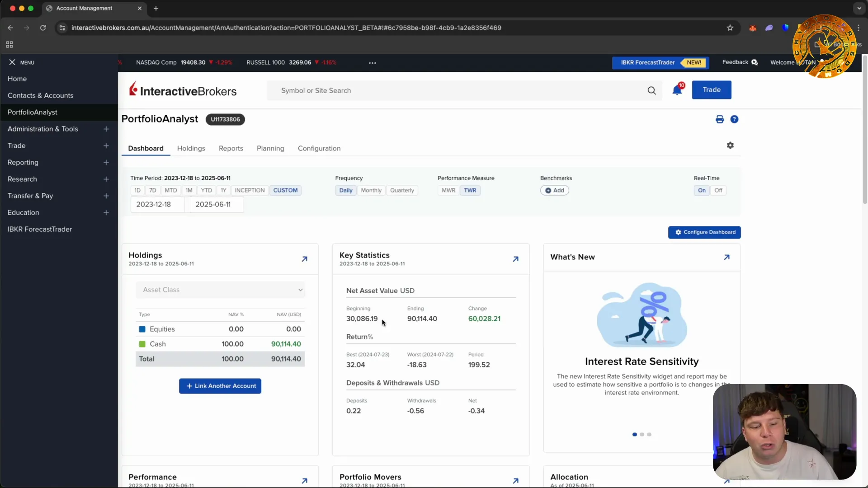This screenshot has height=488, width=868.
Task: Click the search magnifier icon
Action: (651, 90)
